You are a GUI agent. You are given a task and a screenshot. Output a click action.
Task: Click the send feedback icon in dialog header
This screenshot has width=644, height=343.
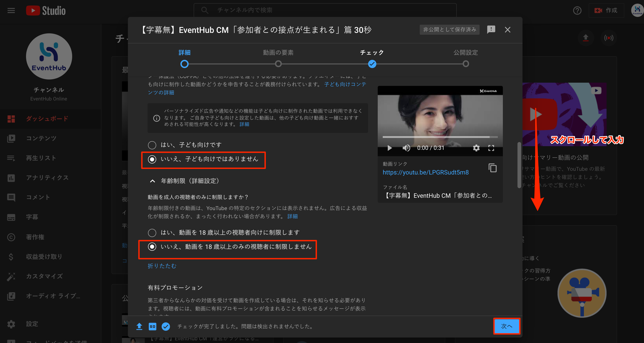tap(491, 29)
